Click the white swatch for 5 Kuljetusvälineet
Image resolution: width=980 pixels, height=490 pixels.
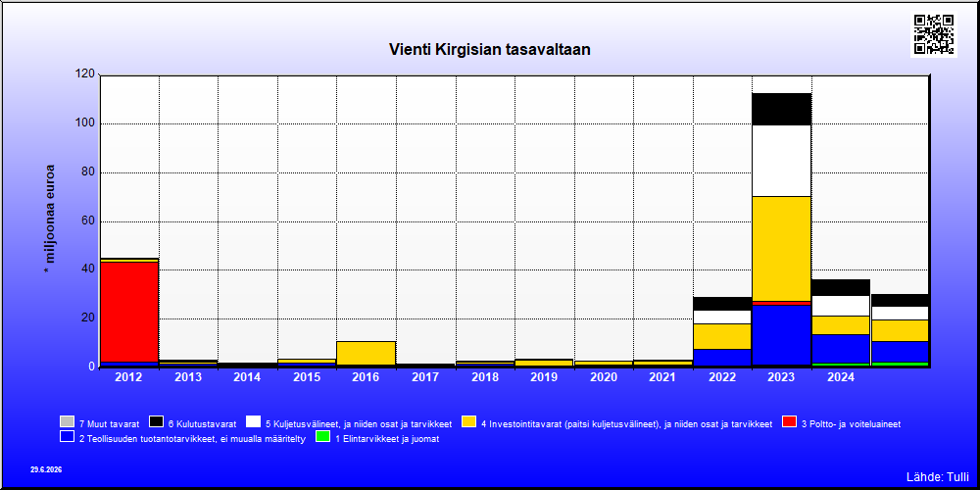click(x=253, y=421)
